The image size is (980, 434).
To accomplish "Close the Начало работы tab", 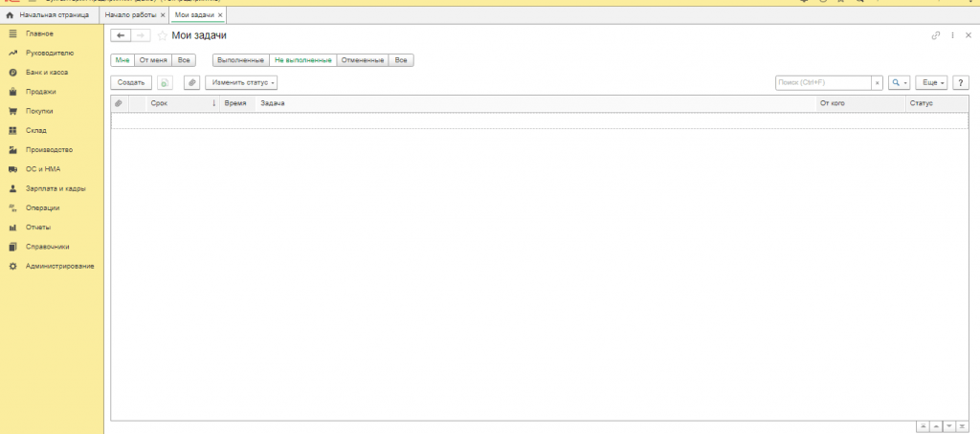I will click(163, 14).
